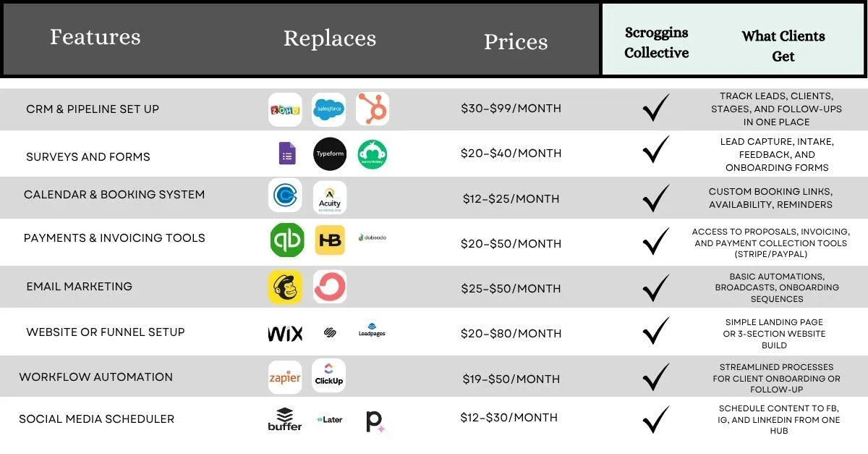Screen dimensions: 868x454
Task: Click the Zoho logo icon
Action: pos(285,109)
